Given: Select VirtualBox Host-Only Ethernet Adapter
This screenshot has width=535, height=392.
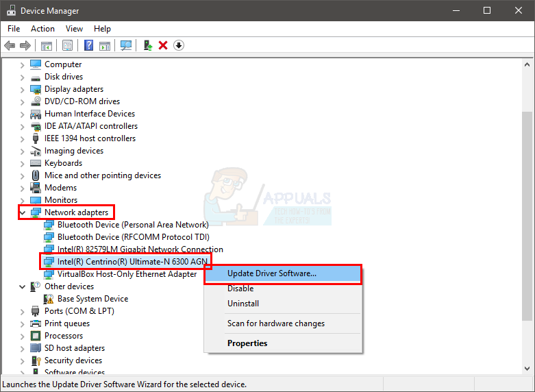Looking at the screenshot, I should 127,274.
